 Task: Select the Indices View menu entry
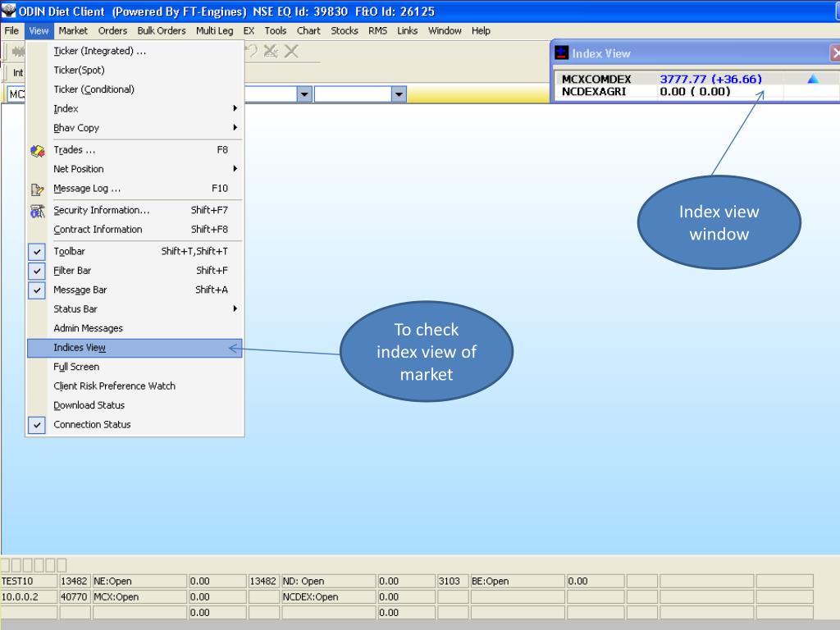tap(135, 348)
